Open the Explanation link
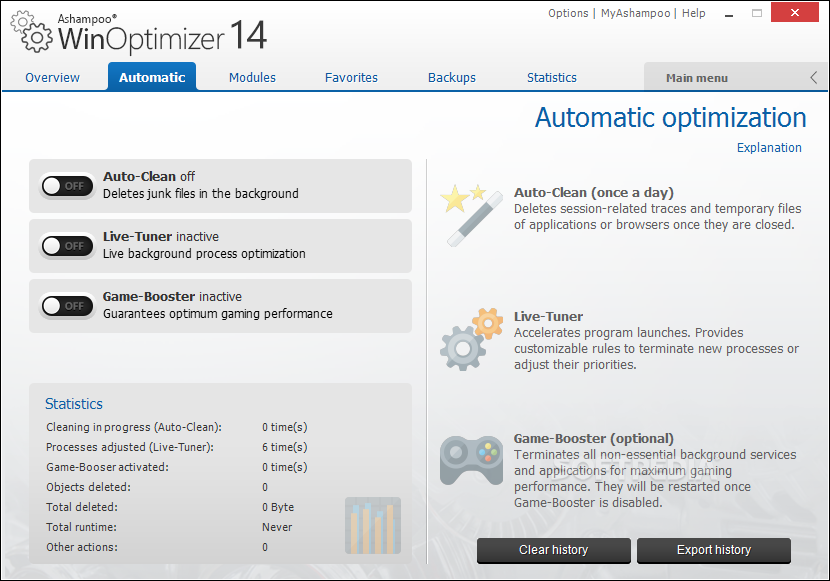This screenshot has width=830, height=581. pos(769,148)
